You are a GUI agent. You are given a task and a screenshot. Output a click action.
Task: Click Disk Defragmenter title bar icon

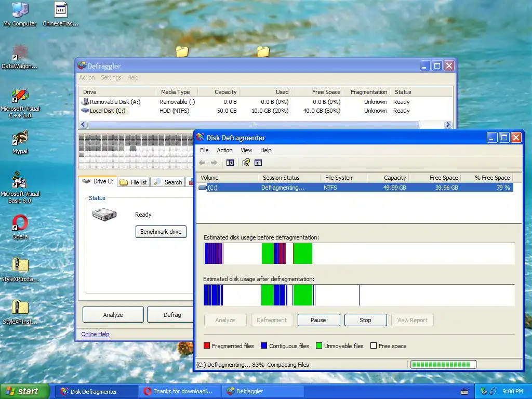[200, 137]
